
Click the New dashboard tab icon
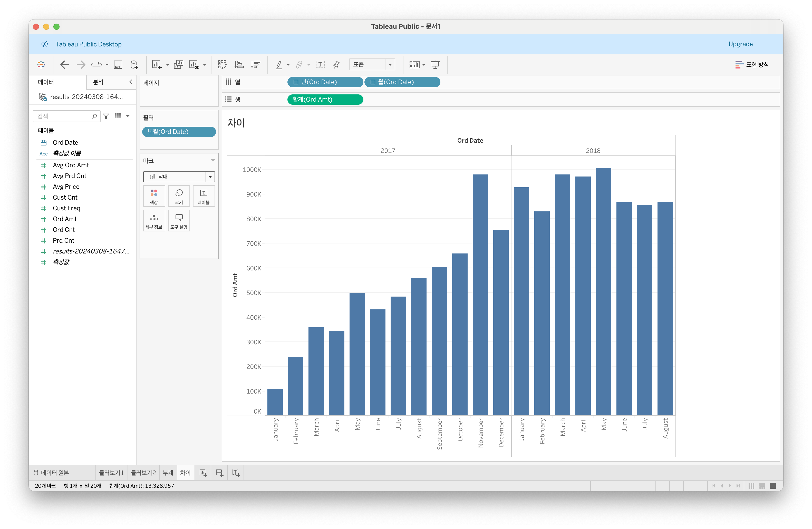coord(219,473)
